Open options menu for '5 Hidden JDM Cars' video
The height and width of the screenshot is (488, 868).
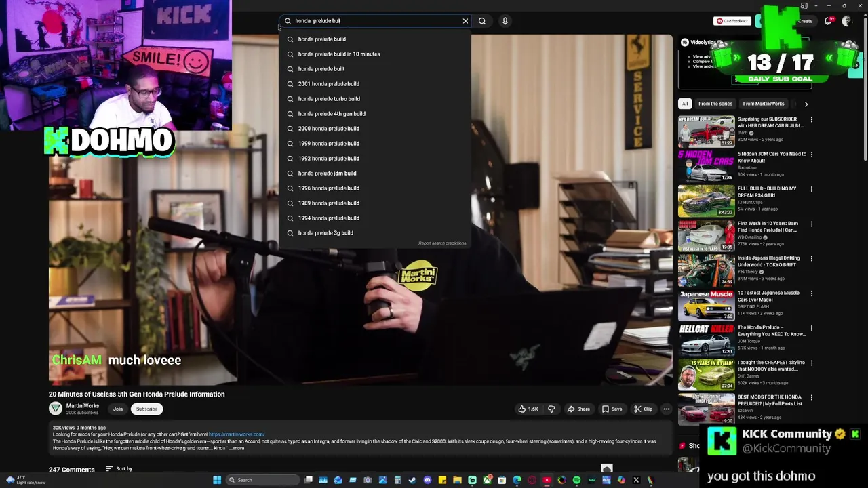point(812,155)
